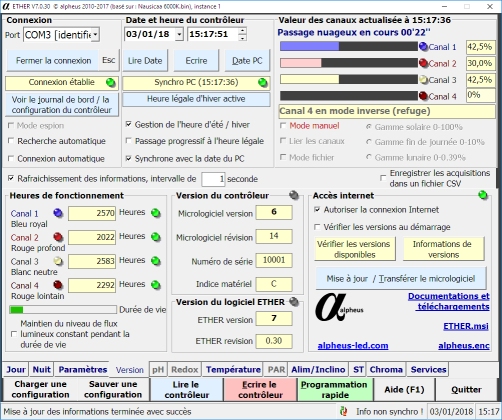Toggle Synchrone avec la date du PC

click(x=128, y=158)
